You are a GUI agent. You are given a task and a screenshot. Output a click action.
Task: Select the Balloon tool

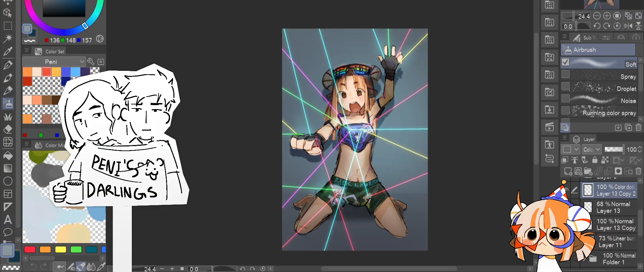8,232
